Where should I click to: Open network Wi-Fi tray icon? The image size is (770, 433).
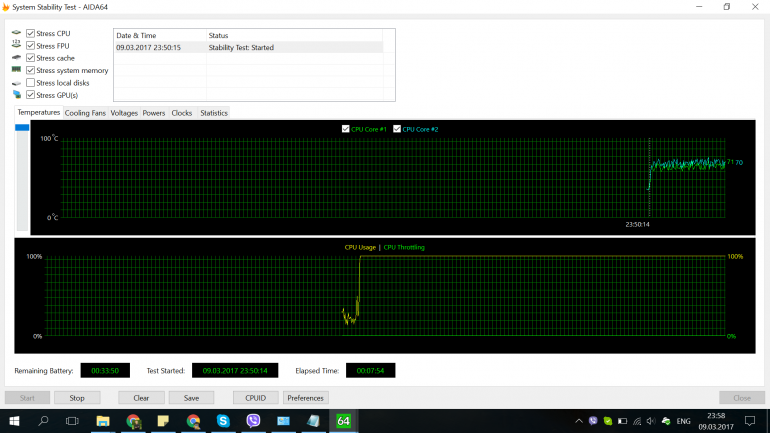(637, 421)
